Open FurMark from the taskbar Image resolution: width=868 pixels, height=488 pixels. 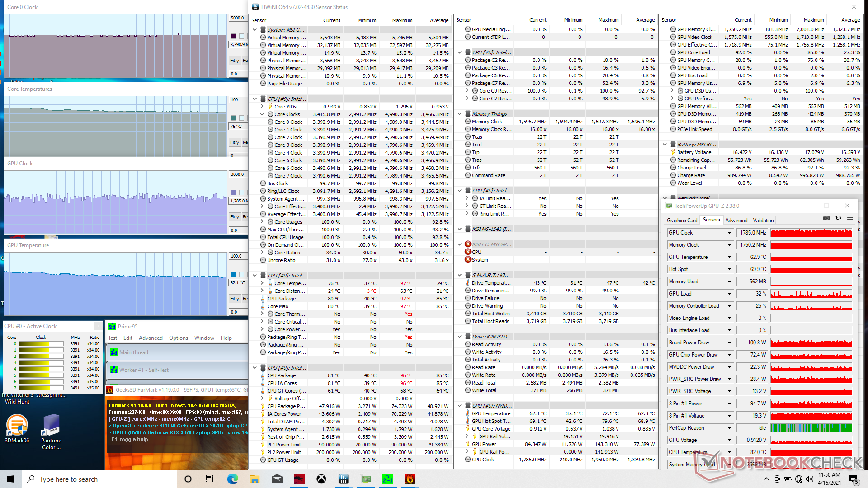tap(410, 479)
